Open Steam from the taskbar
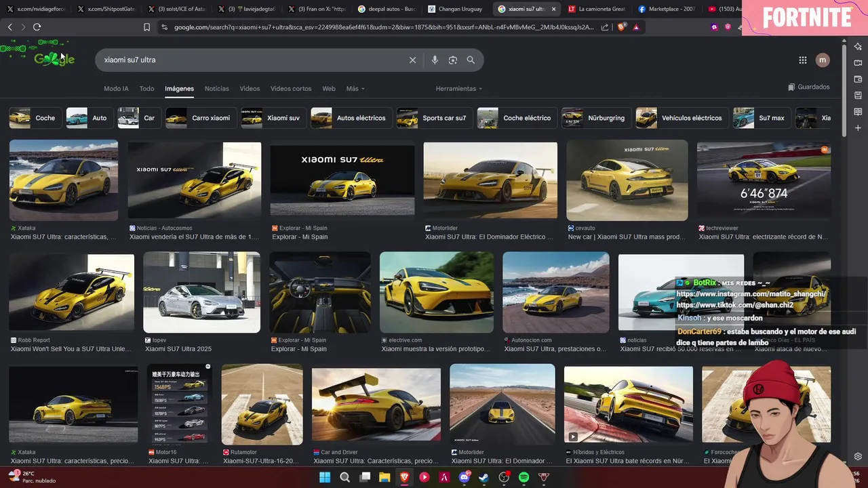 (x=484, y=477)
